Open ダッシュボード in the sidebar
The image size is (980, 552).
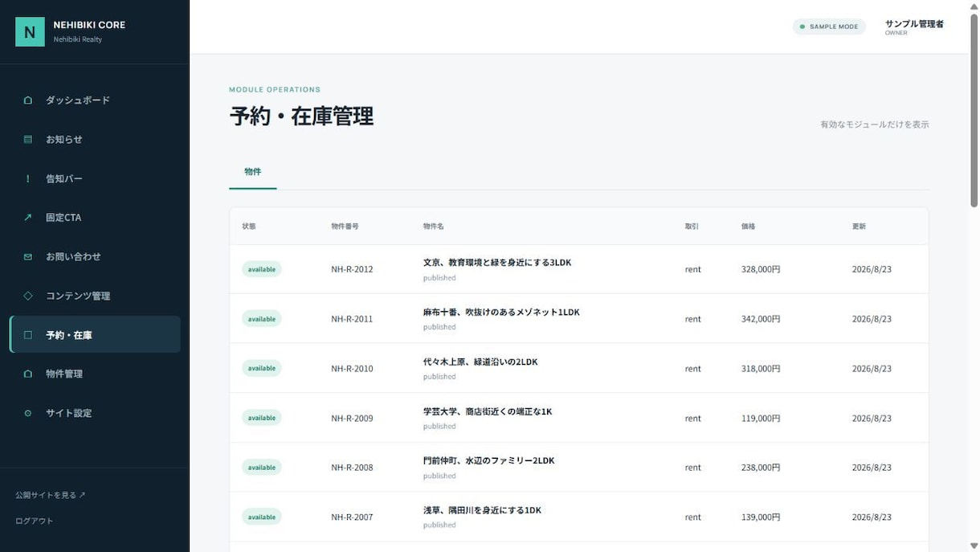[95, 100]
